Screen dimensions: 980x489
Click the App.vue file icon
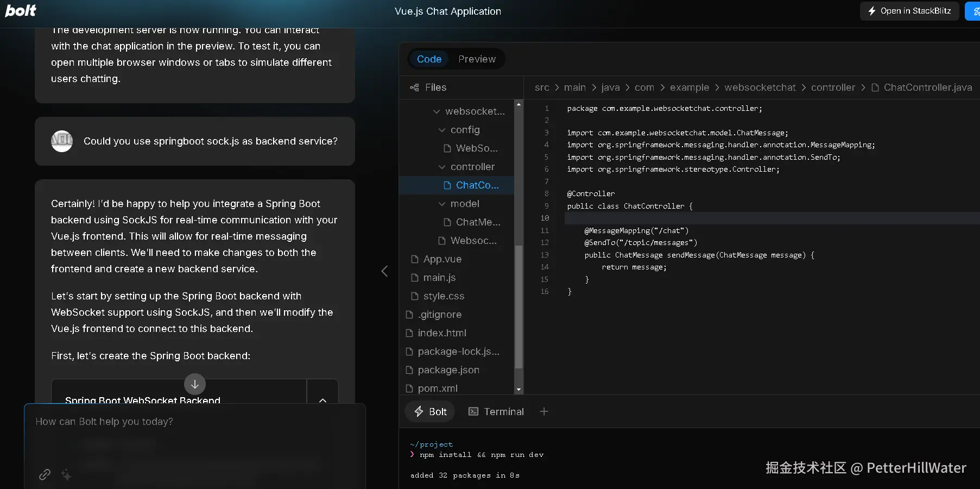(x=415, y=259)
